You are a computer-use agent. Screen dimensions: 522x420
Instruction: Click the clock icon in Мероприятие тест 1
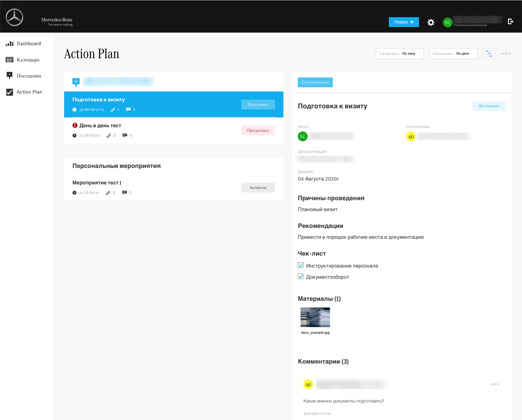tap(74, 193)
